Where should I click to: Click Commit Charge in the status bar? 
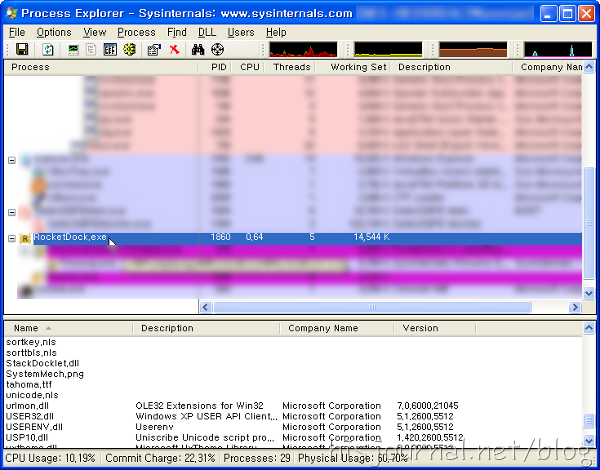tap(160, 458)
